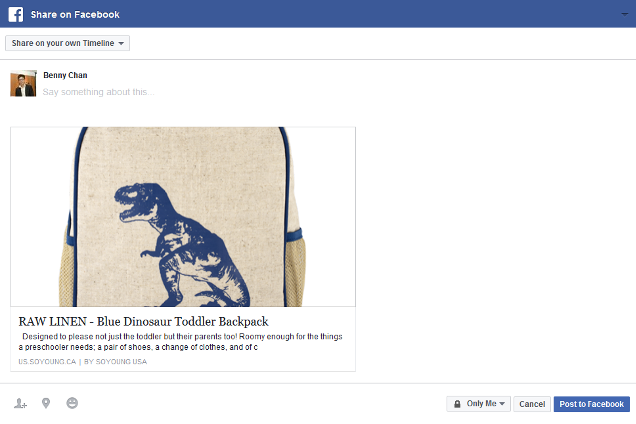
Task: Click the dinosaur backpack preview image
Action: [183, 217]
